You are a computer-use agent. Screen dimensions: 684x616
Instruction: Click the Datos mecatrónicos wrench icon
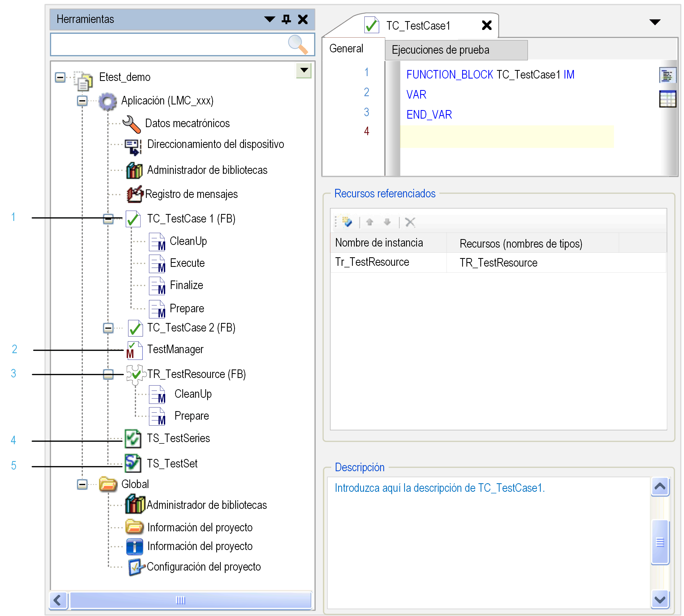click(x=132, y=124)
